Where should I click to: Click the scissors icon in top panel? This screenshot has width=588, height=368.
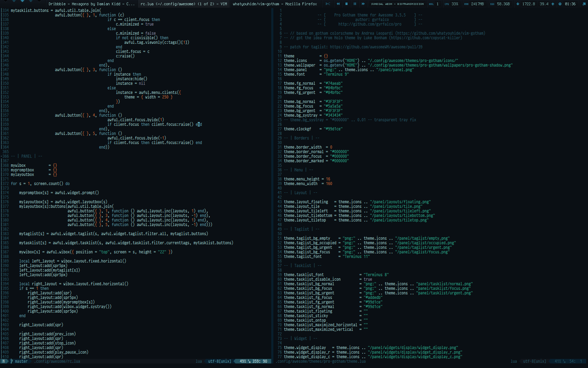point(328,4)
